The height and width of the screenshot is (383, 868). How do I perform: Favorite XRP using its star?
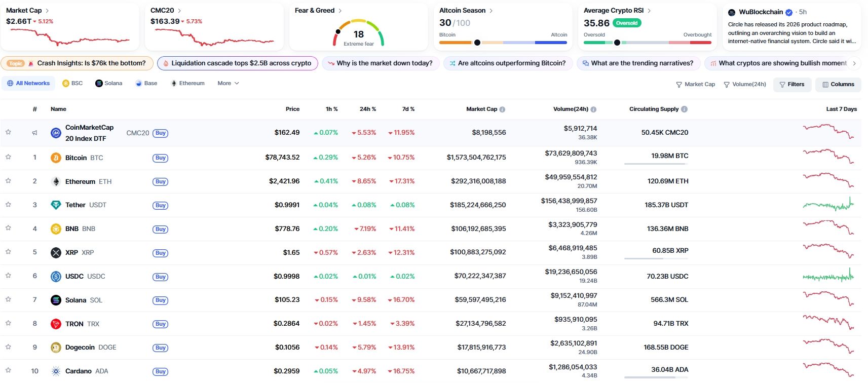tap(8, 252)
